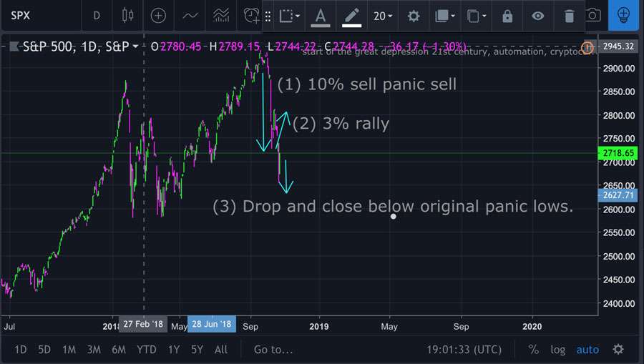The image size is (644, 364).
Task: Delete the drawing with trash icon
Action: [569, 16]
